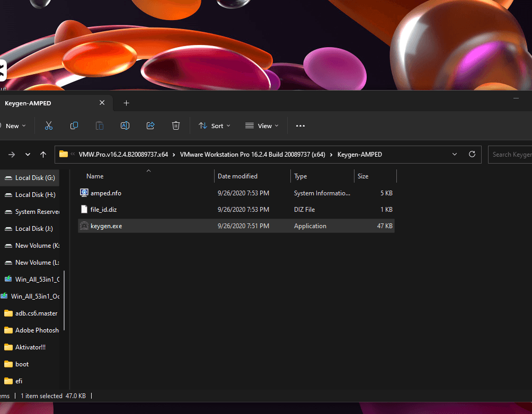Viewport: 532px width, 414px height.
Task: Open Local Disk (H:) in sidebar
Action: pyautogui.click(x=31, y=195)
